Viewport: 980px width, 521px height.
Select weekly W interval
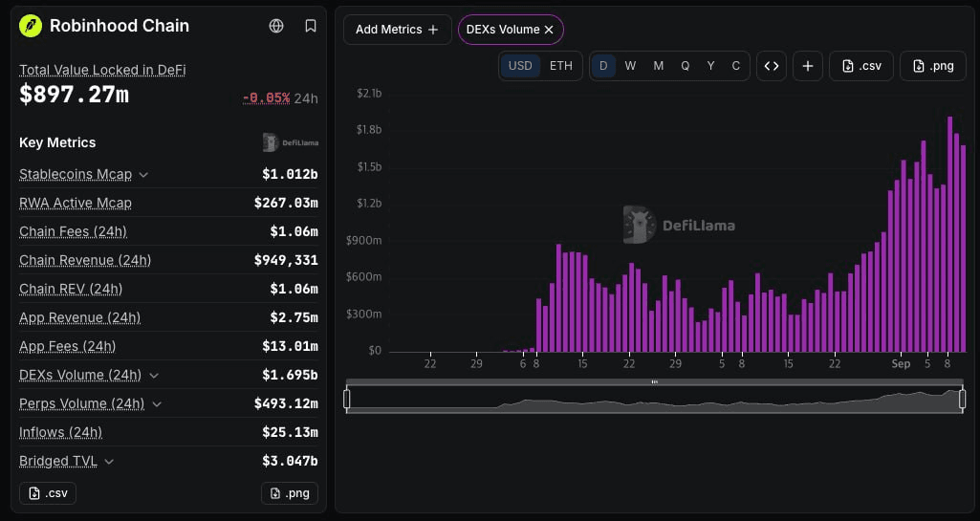point(630,66)
